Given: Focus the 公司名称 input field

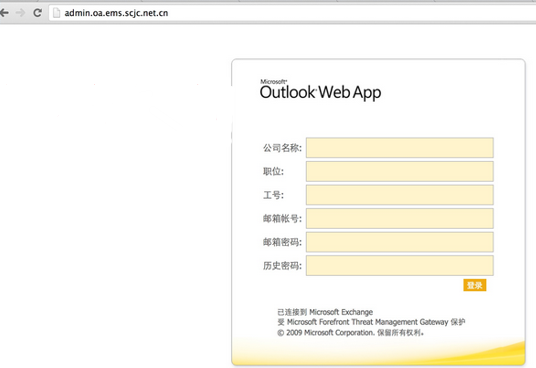Looking at the screenshot, I should [400, 148].
